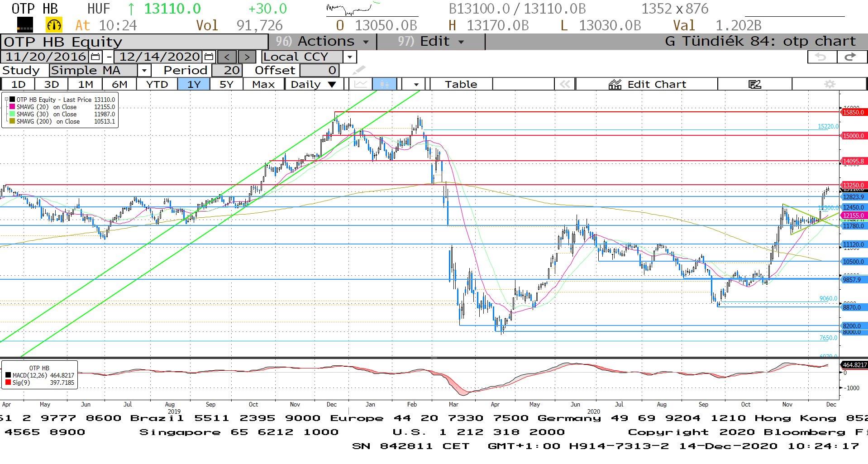Click the 7650.0 line annotation

tap(828, 338)
